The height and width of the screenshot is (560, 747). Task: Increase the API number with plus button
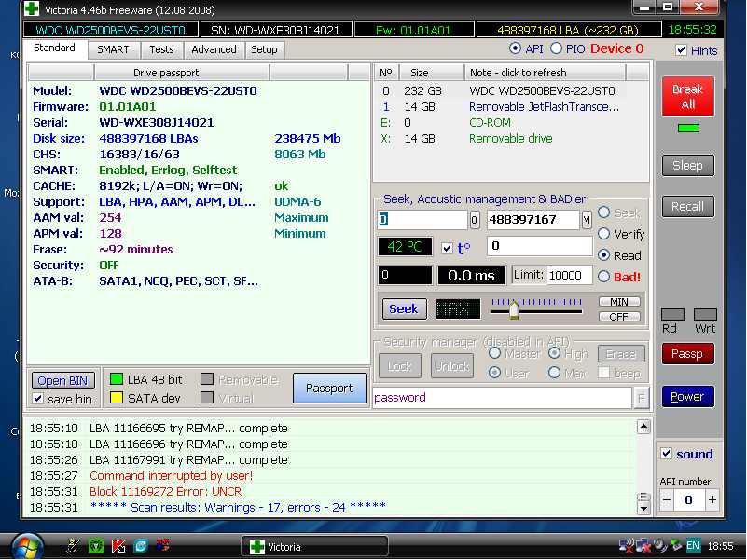(x=712, y=500)
